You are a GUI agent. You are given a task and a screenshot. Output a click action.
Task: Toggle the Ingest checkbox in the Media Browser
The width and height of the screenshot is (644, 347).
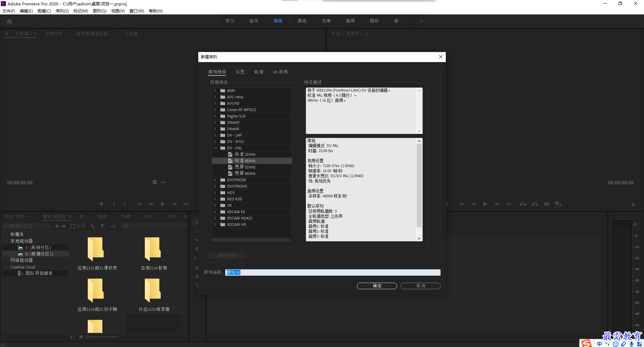(73, 226)
